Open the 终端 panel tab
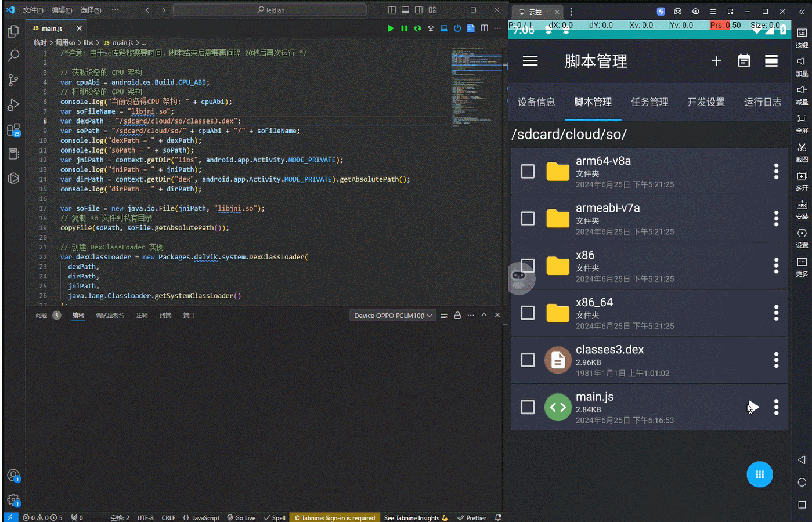812x522 pixels. 165,315
